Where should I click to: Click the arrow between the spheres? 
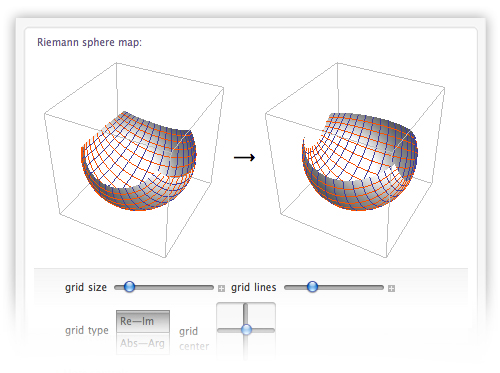[244, 157]
